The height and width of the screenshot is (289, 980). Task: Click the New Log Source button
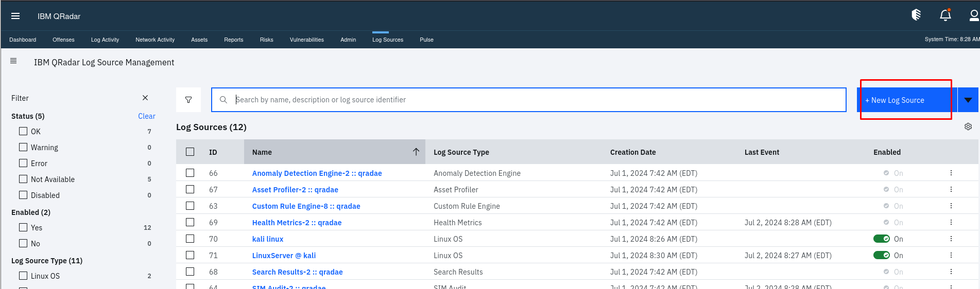coord(906,100)
